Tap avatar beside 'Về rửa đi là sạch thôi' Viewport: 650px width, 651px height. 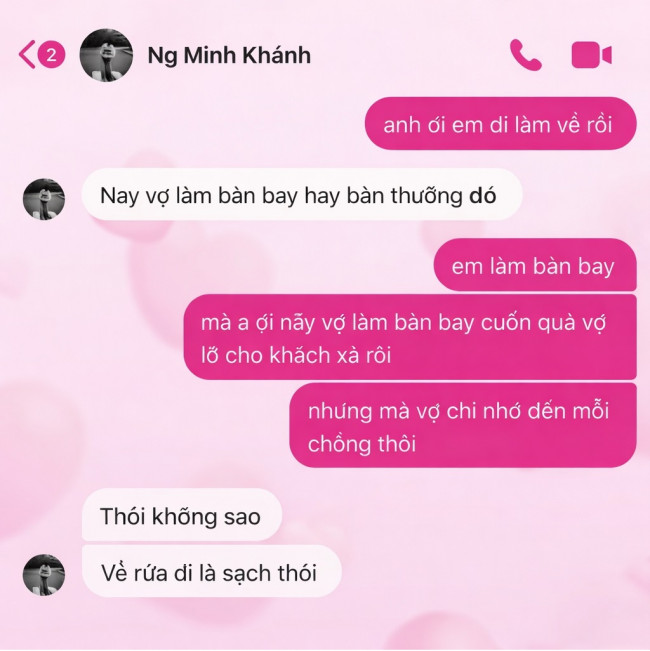coord(44,575)
